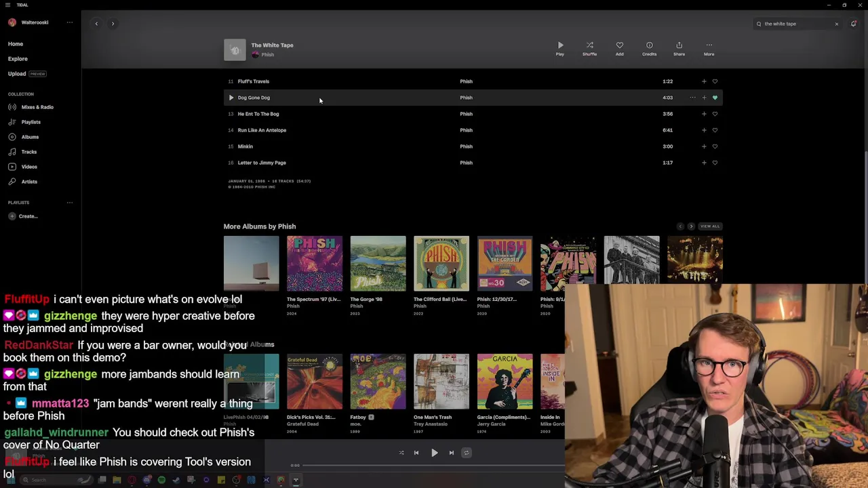Favorite Letter to Jimmy Page
868x488 pixels.
tap(715, 163)
